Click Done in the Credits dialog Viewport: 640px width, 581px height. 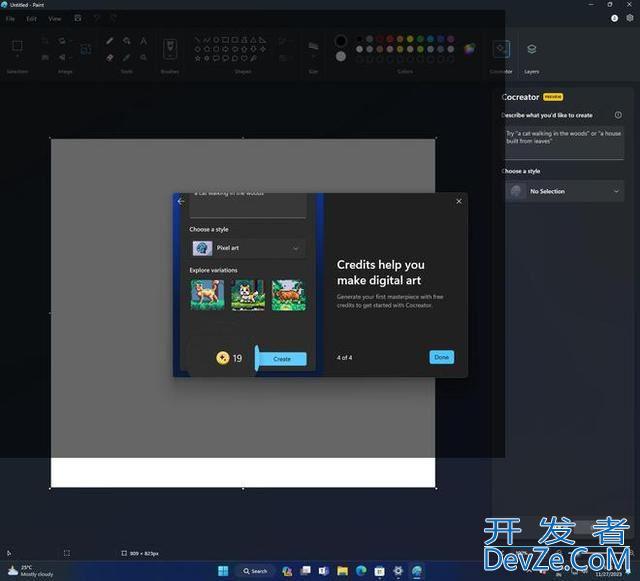[442, 357]
